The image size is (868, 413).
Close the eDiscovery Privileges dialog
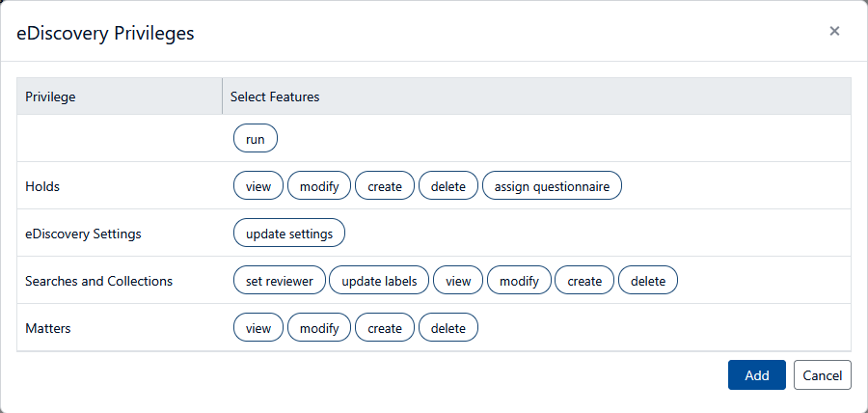(x=834, y=31)
